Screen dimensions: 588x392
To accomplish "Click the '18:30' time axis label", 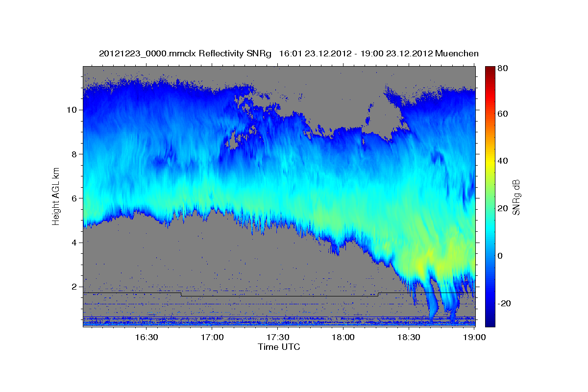I will (x=409, y=337).
